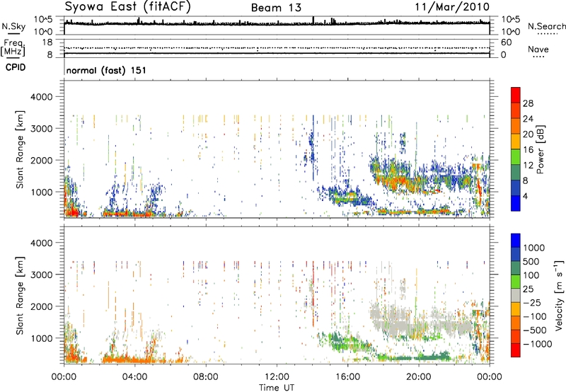
Task: Click the date '11/Mar/2010'
Action: pos(452,6)
